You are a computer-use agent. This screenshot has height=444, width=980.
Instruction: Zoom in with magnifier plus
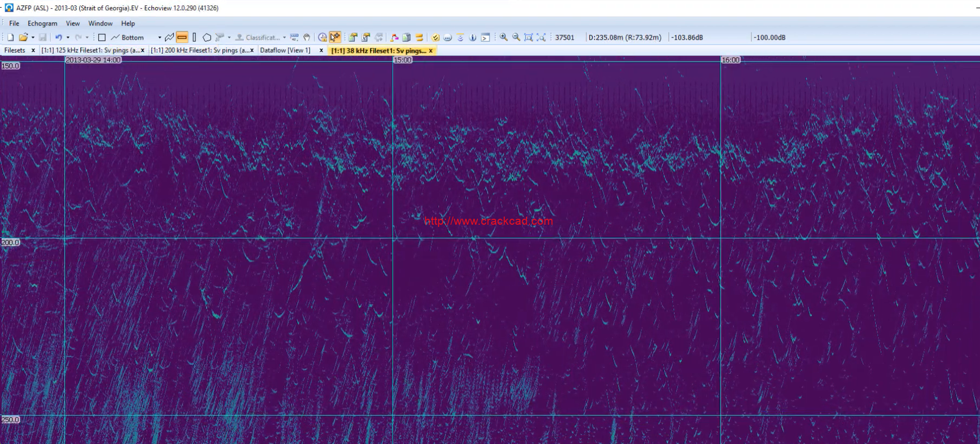click(x=504, y=37)
